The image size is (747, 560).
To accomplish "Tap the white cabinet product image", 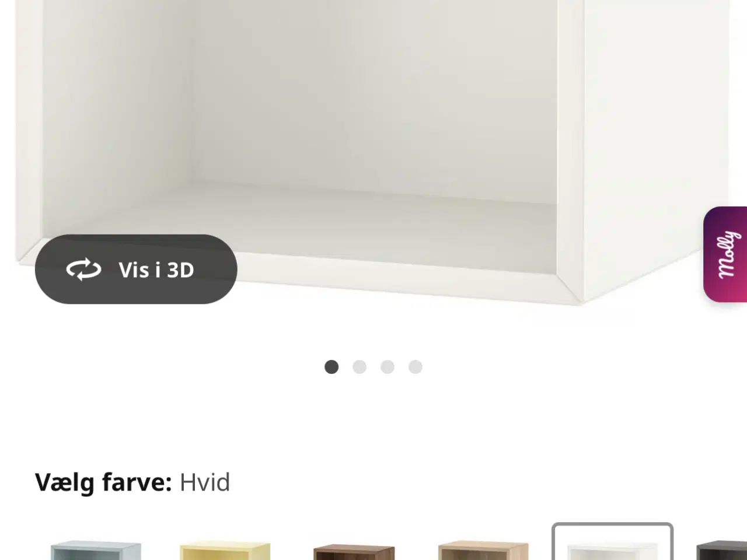I will click(x=373, y=152).
